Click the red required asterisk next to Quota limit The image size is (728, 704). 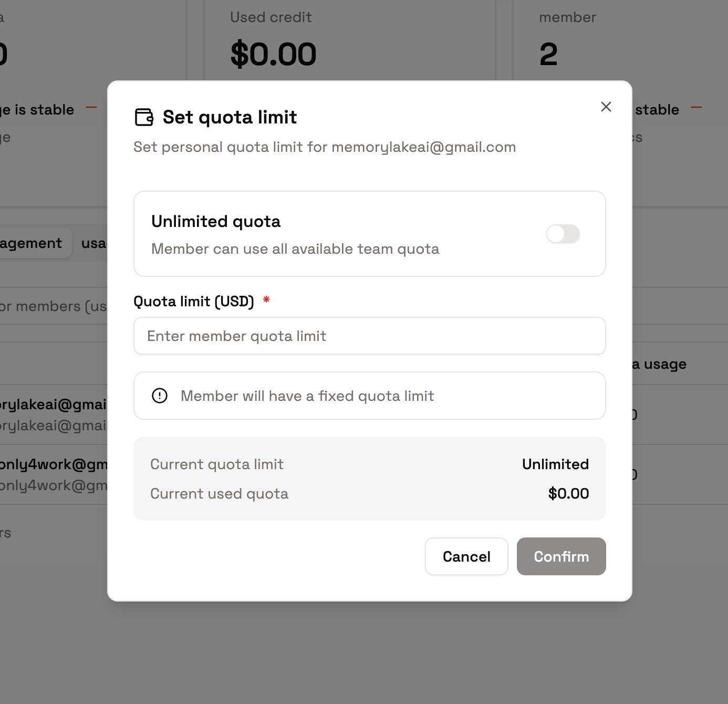(x=266, y=300)
